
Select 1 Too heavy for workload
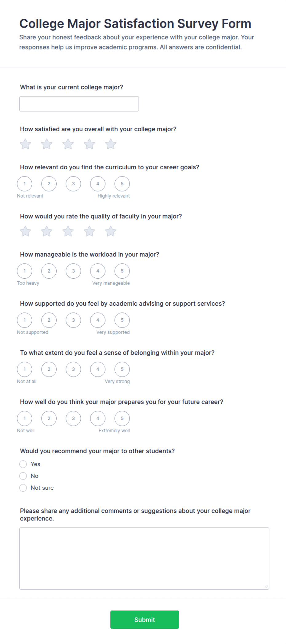click(x=25, y=271)
